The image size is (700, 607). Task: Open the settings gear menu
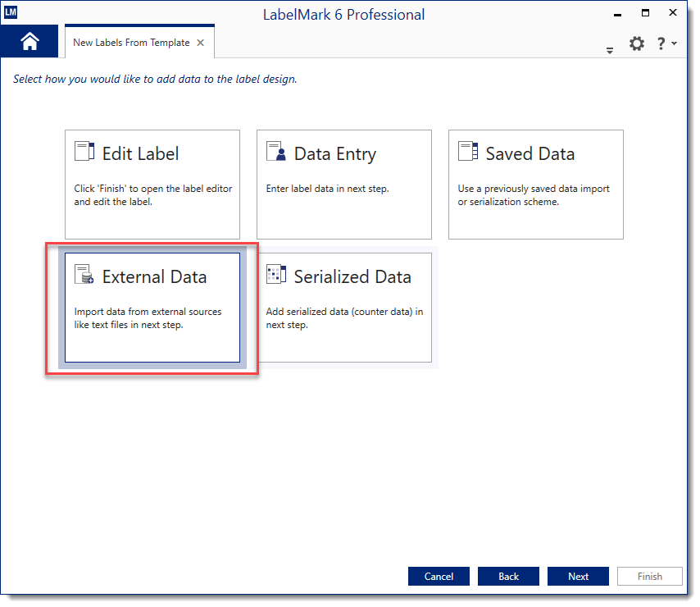pos(636,43)
